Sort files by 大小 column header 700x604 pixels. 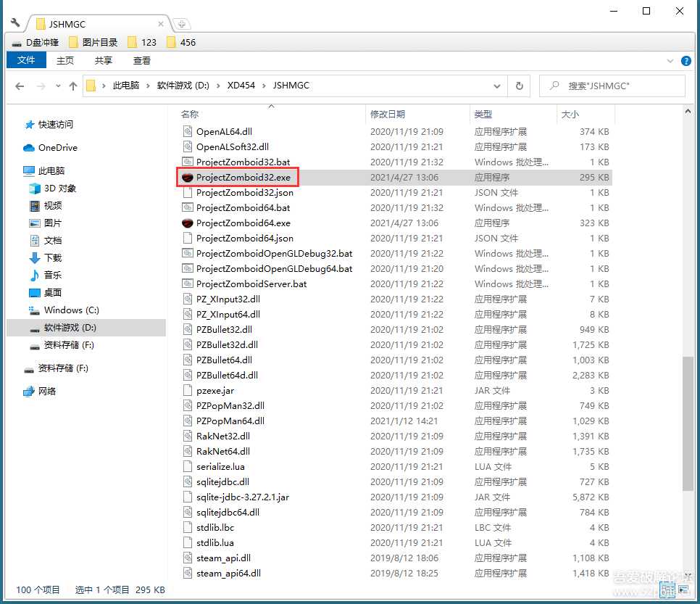570,114
